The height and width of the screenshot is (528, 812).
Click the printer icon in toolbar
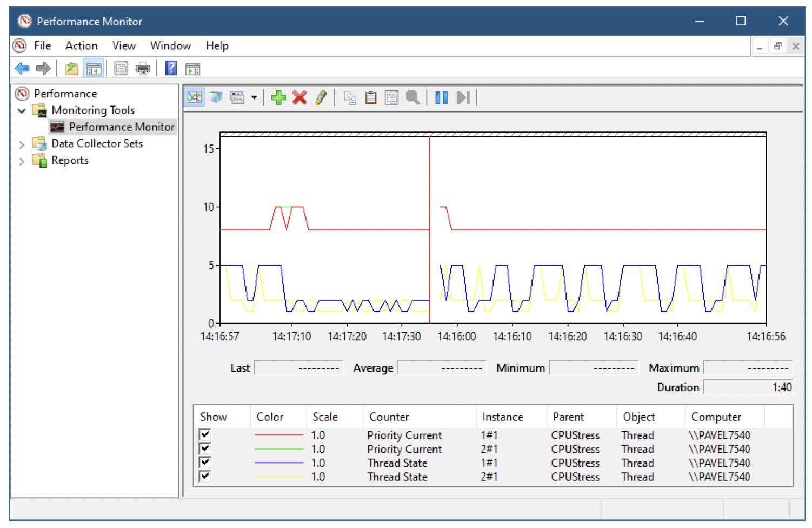[x=143, y=69]
